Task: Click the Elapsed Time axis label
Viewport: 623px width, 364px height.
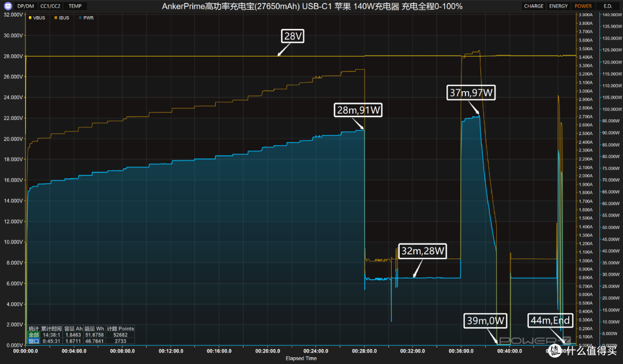Action: click(x=301, y=358)
